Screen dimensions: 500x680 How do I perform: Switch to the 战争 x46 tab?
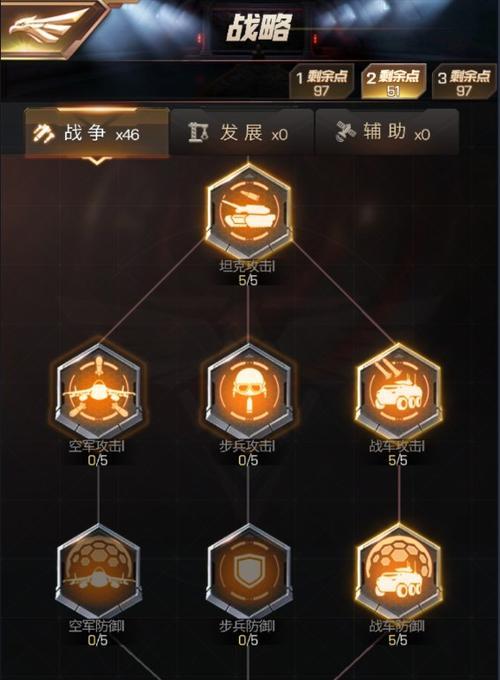(x=97, y=132)
